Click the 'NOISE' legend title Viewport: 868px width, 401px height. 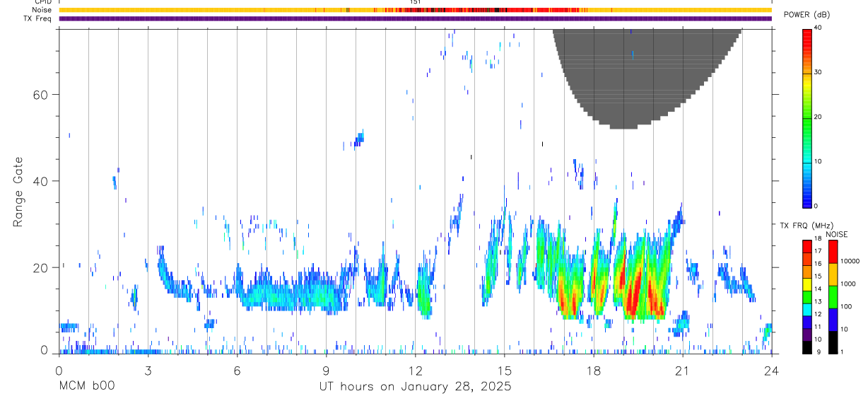tap(836, 235)
